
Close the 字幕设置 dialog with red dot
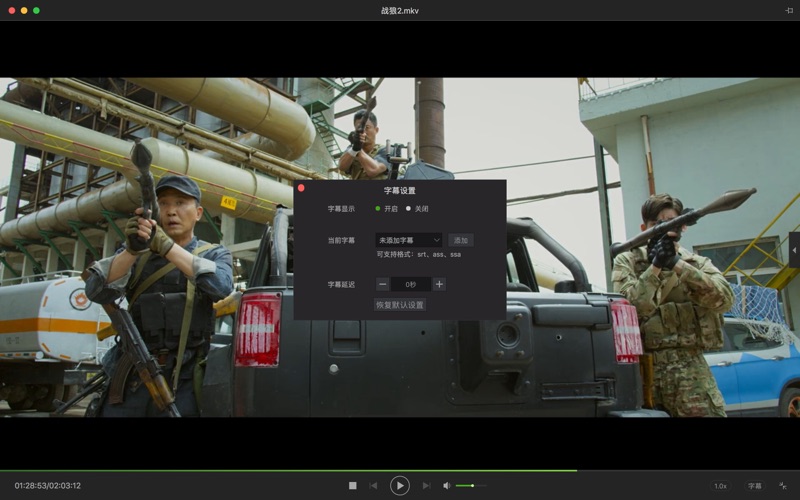click(x=301, y=188)
